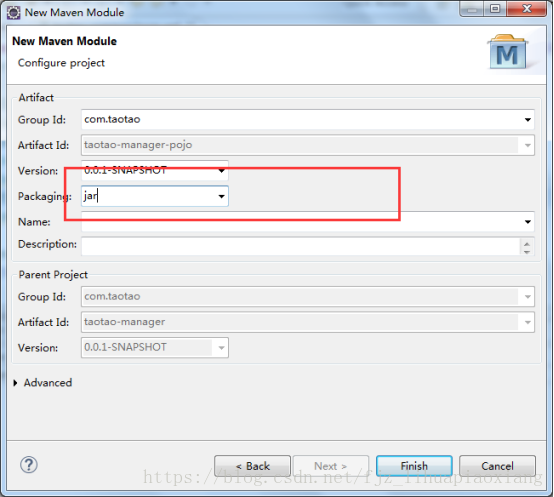This screenshot has width=554, height=497.
Task: Maximize the dialog window
Action: 495,8
